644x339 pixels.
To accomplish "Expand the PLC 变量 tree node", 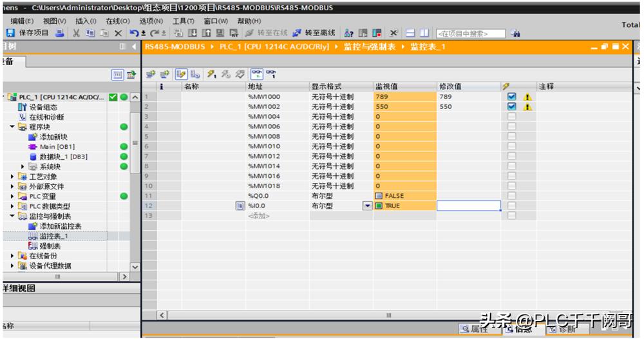I will pos(13,197).
